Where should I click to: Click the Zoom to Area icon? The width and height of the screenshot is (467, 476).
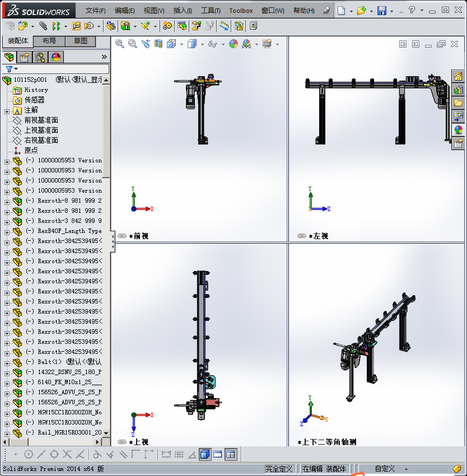coord(132,44)
